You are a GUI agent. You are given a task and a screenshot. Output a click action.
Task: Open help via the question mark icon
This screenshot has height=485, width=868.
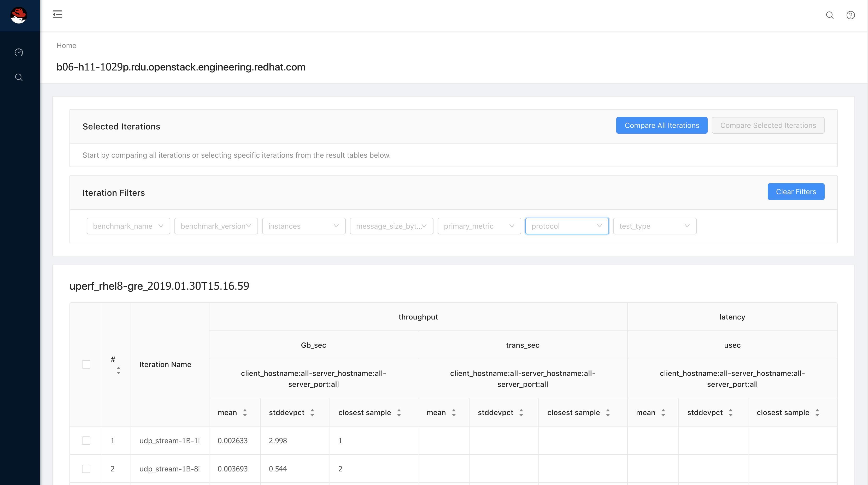850,15
